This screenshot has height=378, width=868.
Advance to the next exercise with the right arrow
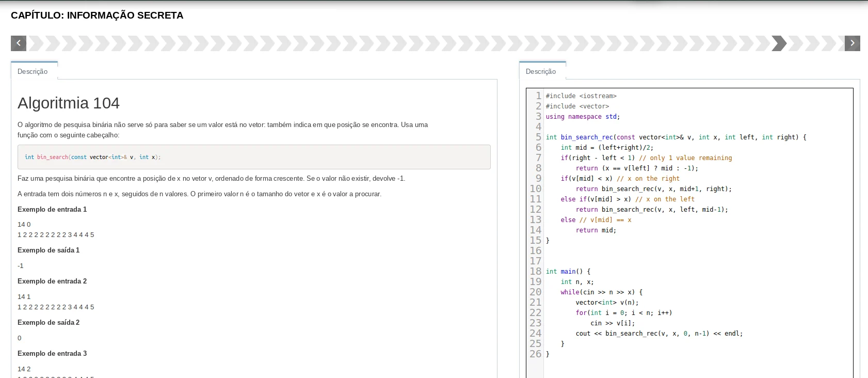(x=852, y=43)
